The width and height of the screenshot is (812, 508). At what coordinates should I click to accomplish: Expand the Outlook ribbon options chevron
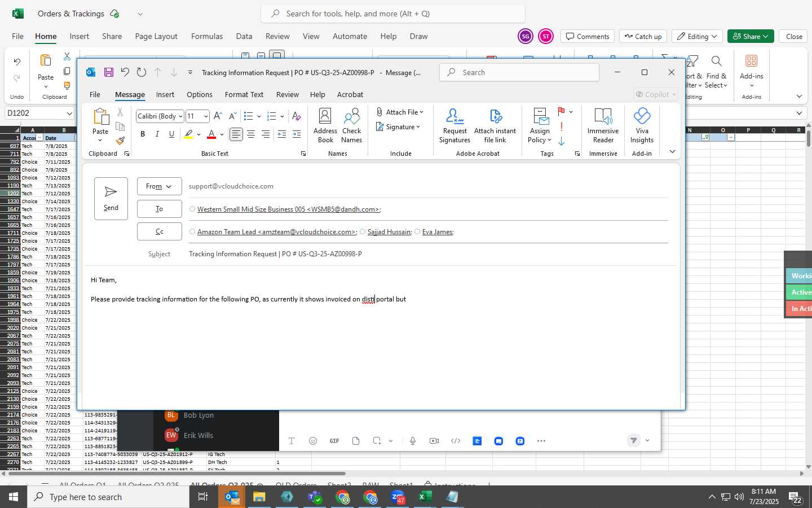tap(672, 151)
